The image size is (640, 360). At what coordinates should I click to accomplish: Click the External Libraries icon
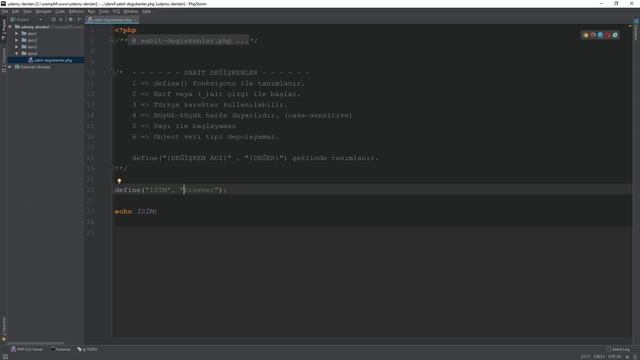tap(17, 67)
